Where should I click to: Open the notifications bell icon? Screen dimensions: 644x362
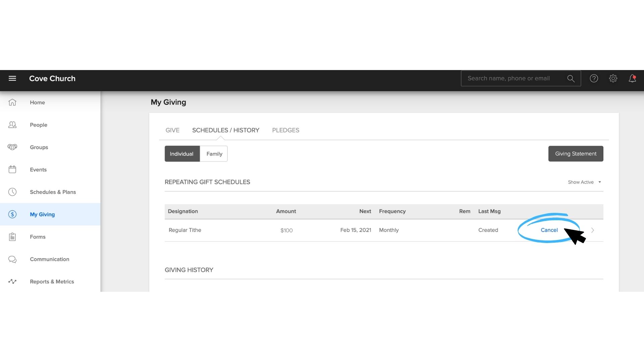pos(632,78)
